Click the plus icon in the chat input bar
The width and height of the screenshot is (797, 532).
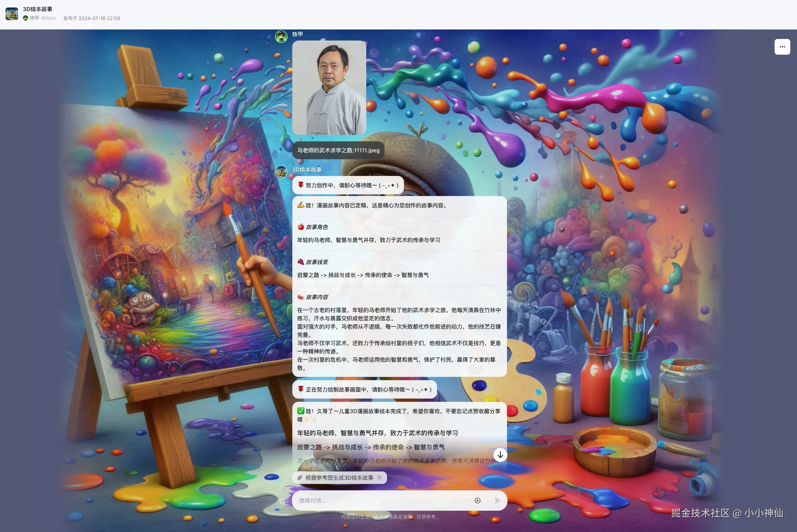coord(477,501)
